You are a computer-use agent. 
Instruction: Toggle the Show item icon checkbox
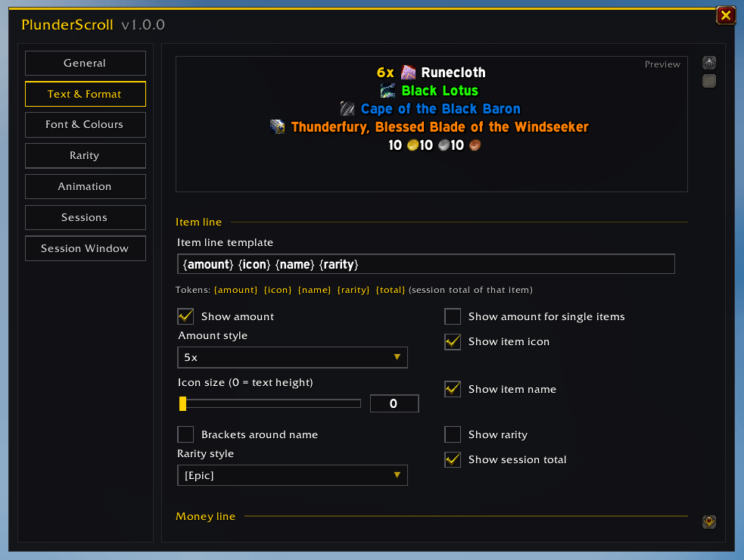453,341
